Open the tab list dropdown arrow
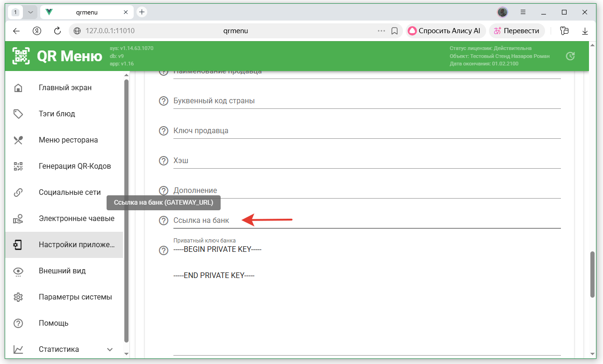Image resolution: width=603 pixels, height=364 pixels. [30, 12]
